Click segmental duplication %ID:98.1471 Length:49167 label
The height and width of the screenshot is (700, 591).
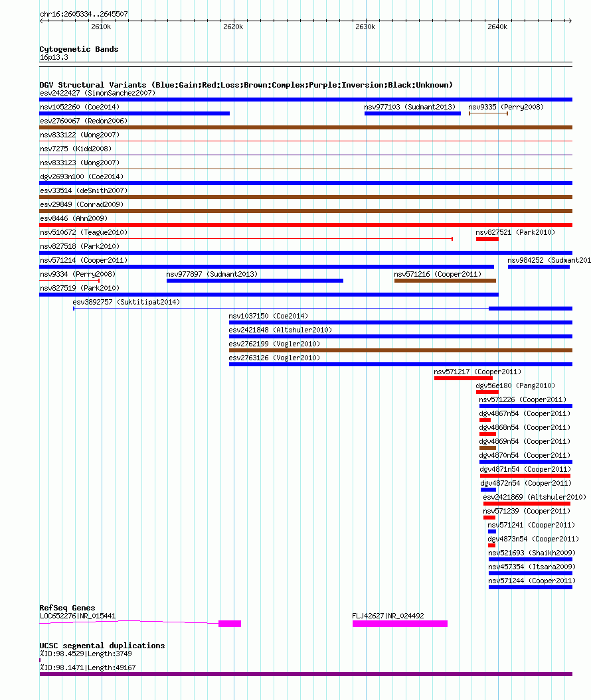(x=88, y=667)
